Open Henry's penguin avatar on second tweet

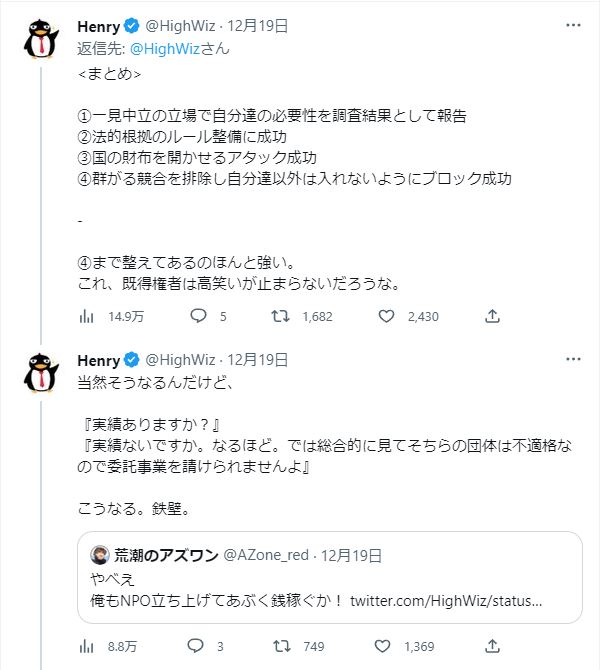[40, 371]
